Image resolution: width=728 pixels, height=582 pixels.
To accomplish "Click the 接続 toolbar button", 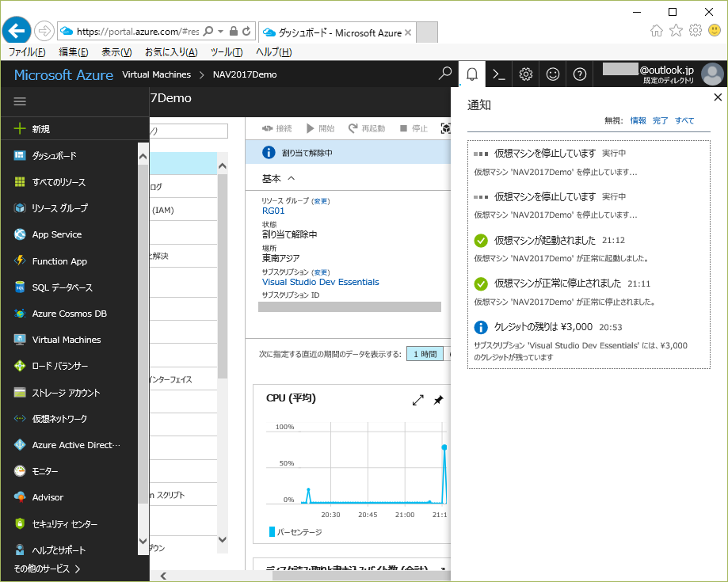I will click(x=276, y=128).
